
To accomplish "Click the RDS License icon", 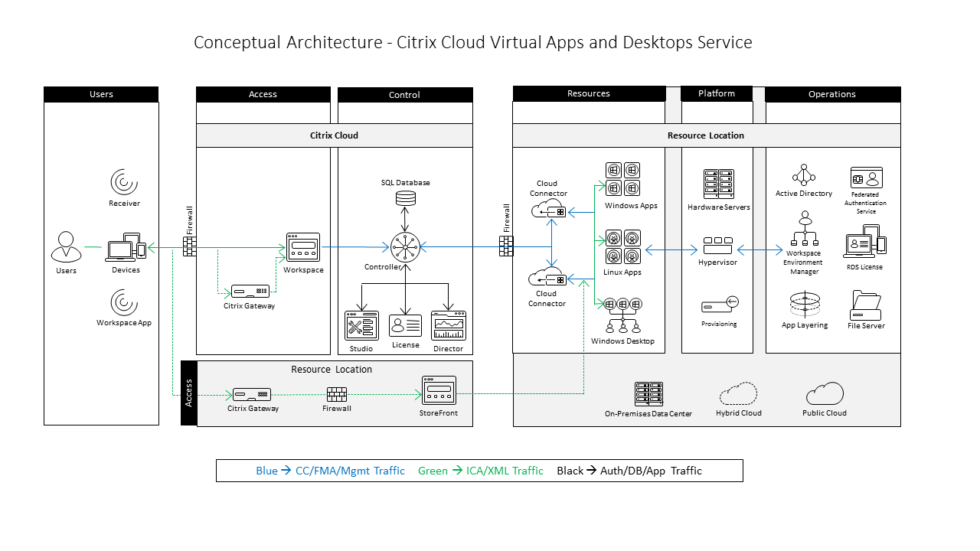I will pos(865,243).
